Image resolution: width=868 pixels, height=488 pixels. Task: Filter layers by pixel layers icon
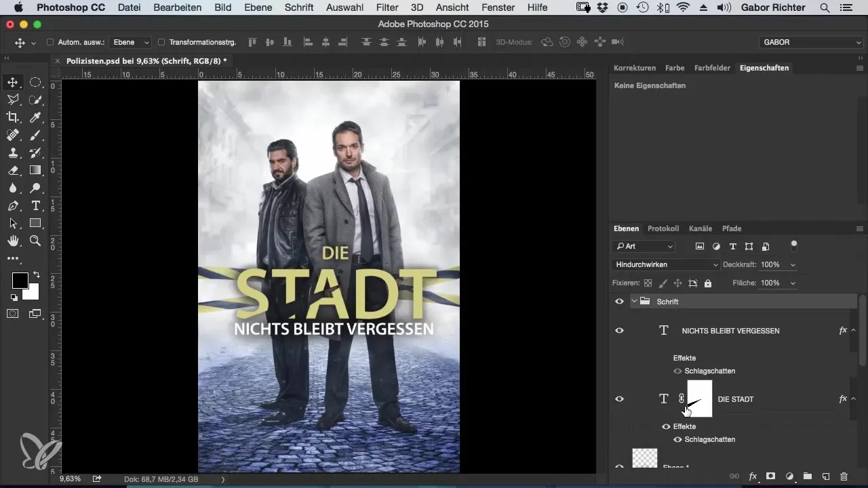[x=700, y=246]
